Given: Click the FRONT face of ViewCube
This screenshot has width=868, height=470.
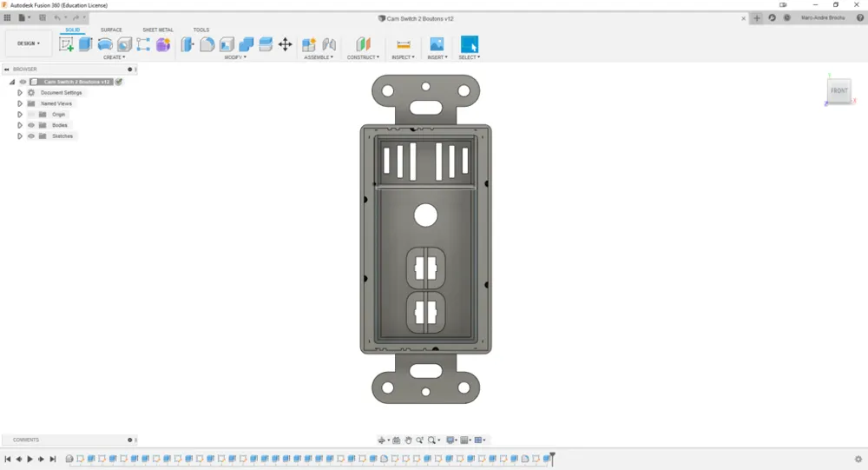Looking at the screenshot, I should point(838,90).
